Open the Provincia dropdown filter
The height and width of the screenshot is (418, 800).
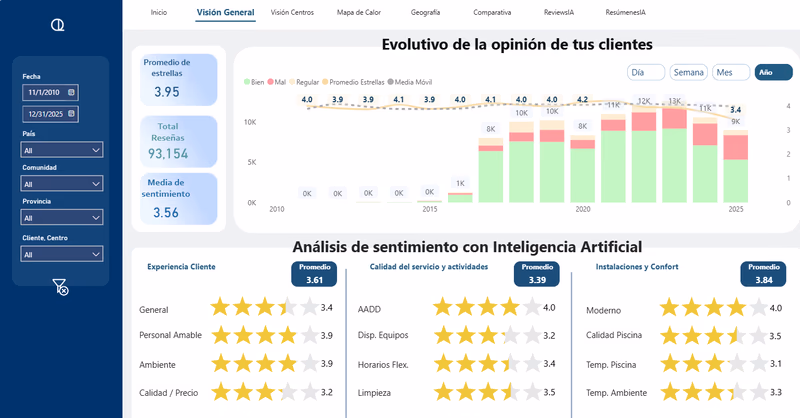62,218
